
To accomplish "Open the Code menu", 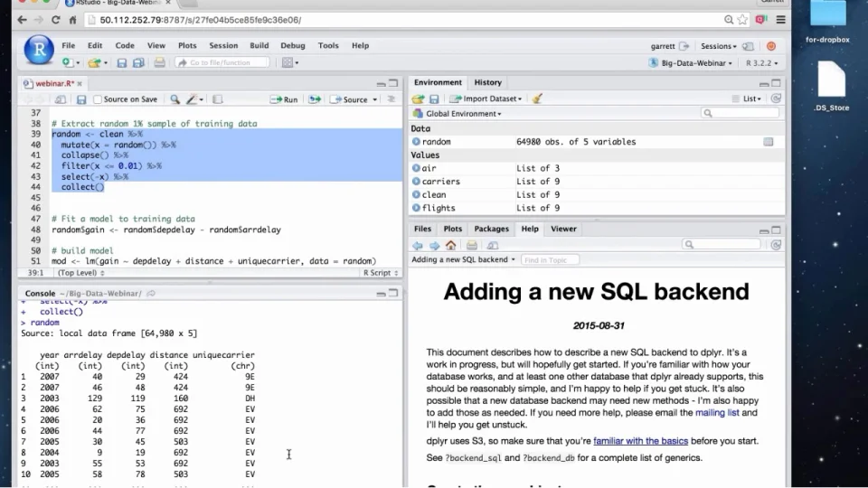I will click(125, 45).
